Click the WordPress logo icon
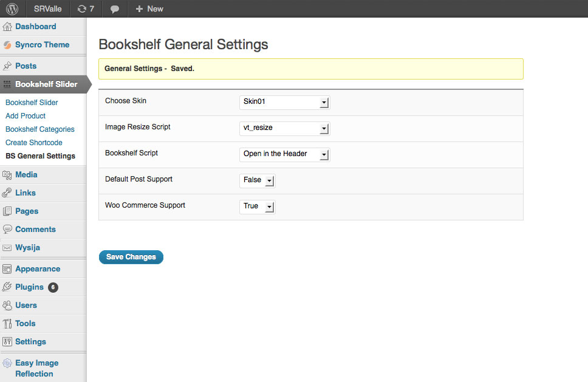Image resolution: width=588 pixels, height=382 pixels. pos(12,9)
